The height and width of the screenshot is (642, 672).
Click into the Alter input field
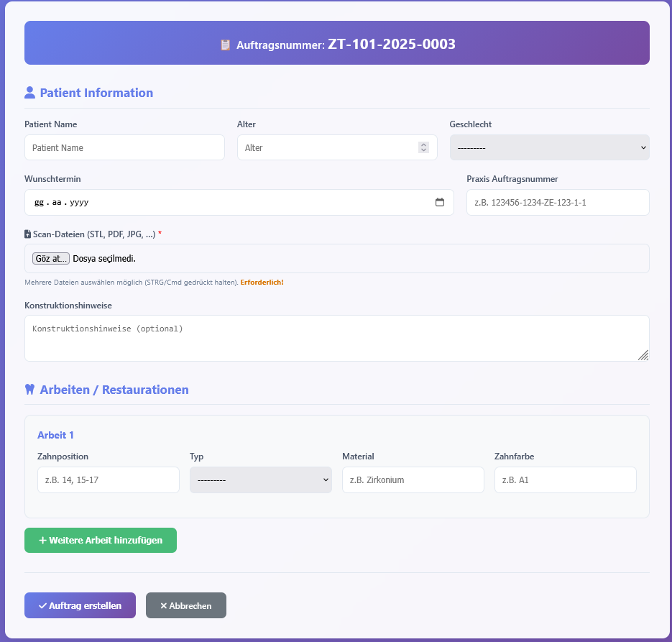pos(327,147)
